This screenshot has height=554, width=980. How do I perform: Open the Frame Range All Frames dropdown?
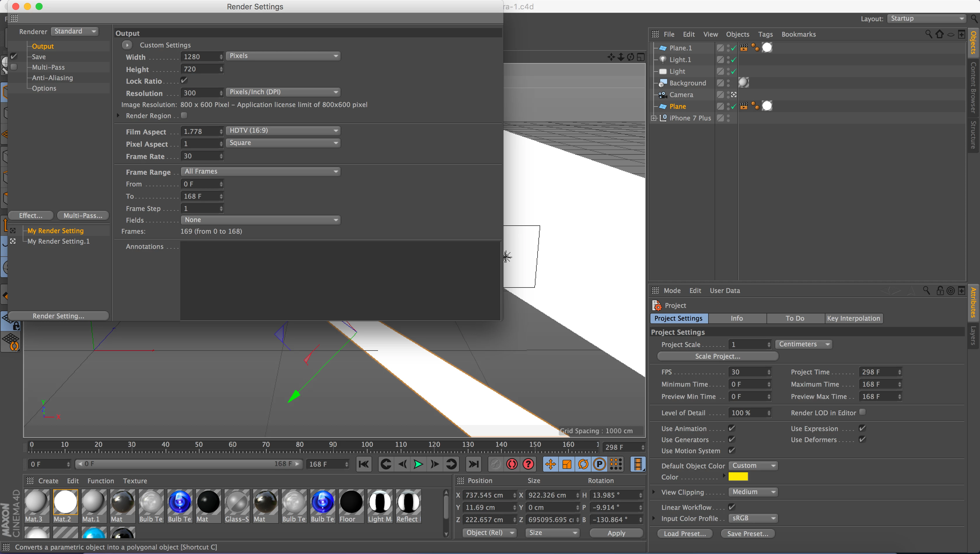click(260, 171)
